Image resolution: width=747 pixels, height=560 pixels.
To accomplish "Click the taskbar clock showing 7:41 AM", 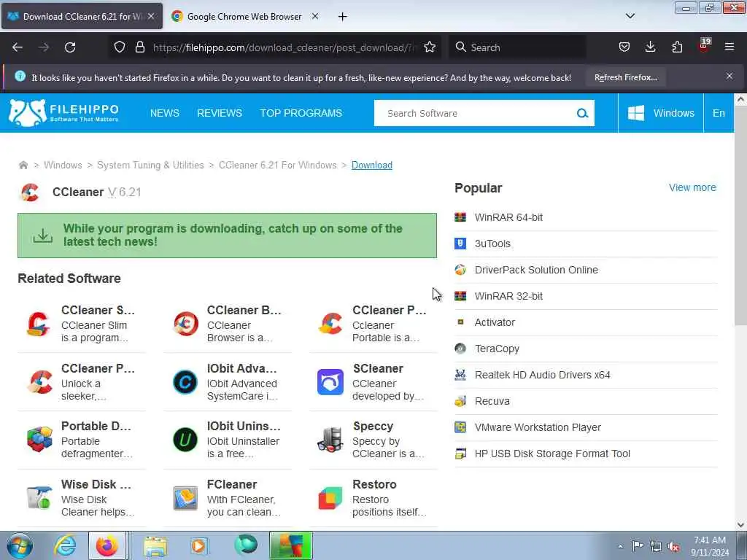I will [x=710, y=546].
